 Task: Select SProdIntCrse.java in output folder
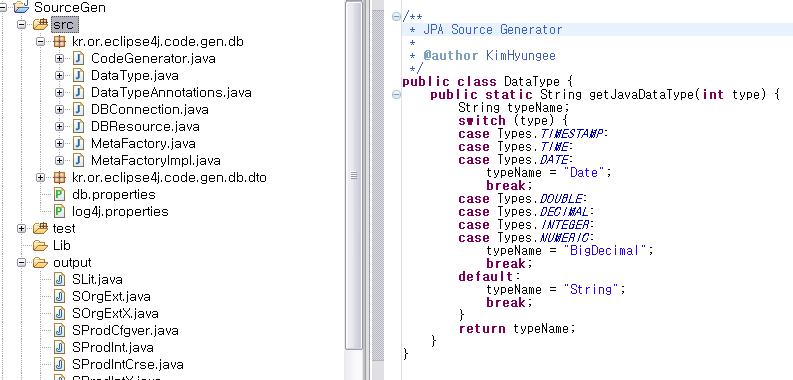(127, 364)
